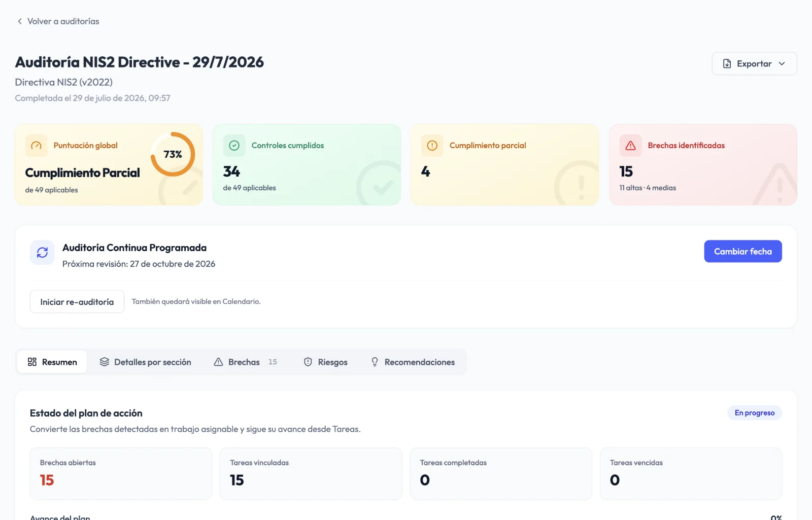Viewport: 812px width, 520px height.
Task: Click the lightbulb icon on Recomendaciones tab
Action: [x=375, y=362]
